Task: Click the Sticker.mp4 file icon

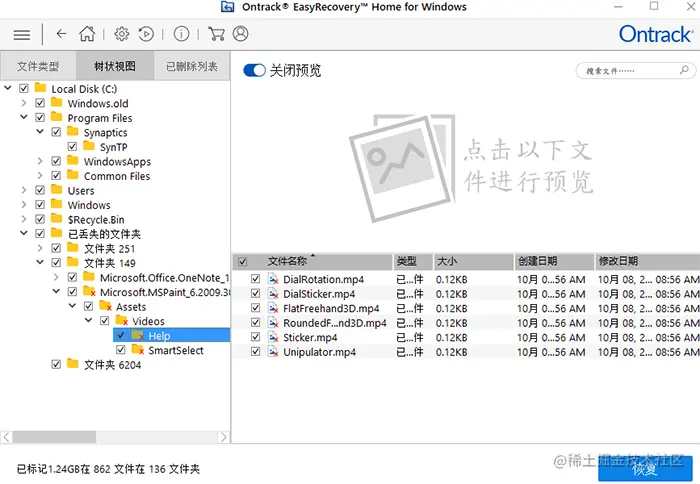Action: point(273,337)
